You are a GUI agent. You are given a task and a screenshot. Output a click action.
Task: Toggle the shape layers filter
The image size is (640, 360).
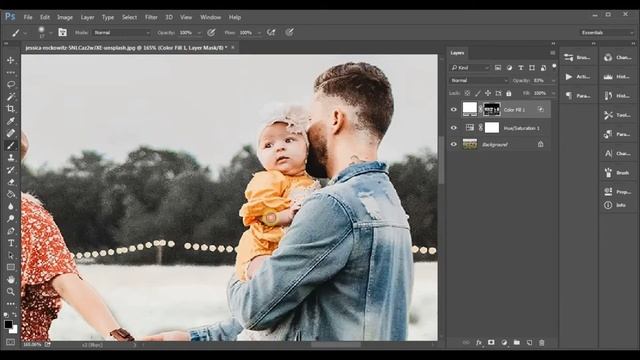[x=532, y=68]
